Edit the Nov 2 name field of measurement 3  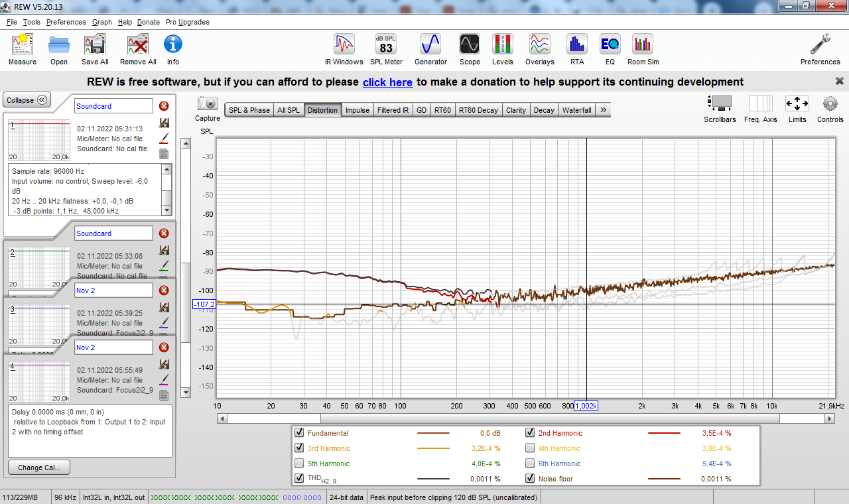coord(113,290)
